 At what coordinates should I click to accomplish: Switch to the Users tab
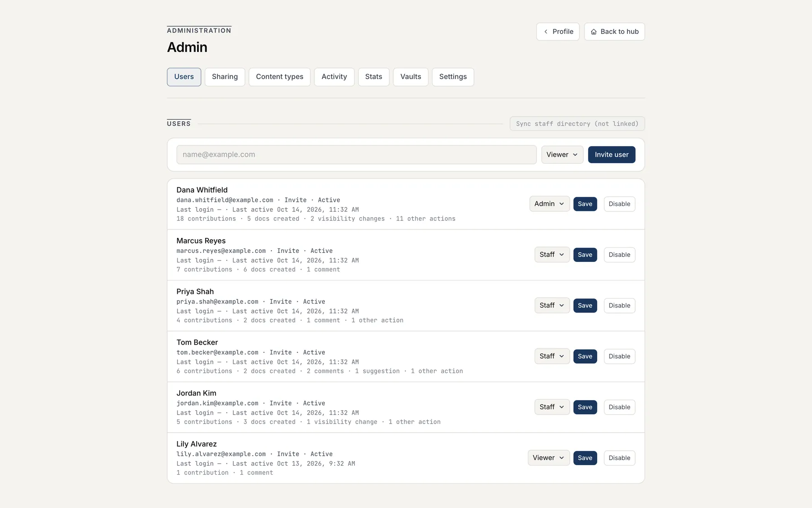pyautogui.click(x=184, y=77)
